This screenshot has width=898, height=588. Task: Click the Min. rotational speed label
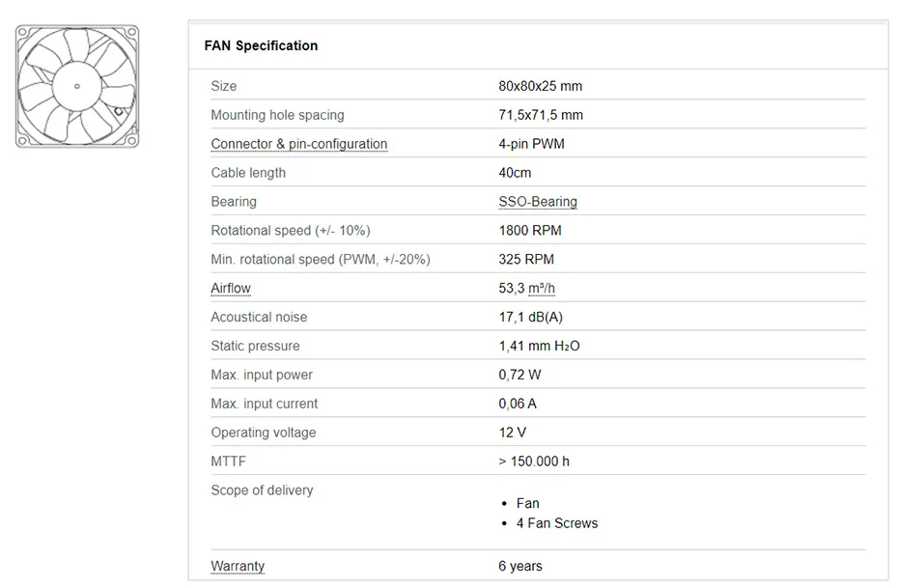[320, 260]
